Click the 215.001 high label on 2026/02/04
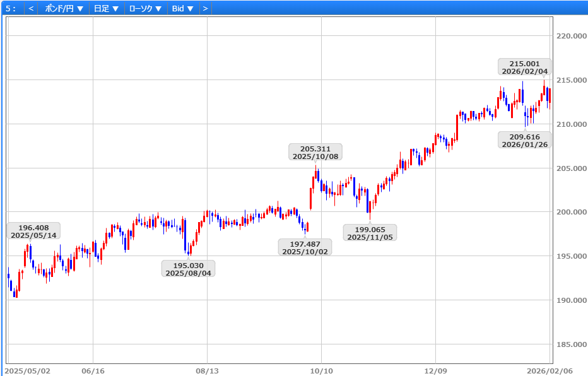The width and height of the screenshot is (588, 376). [524, 68]
